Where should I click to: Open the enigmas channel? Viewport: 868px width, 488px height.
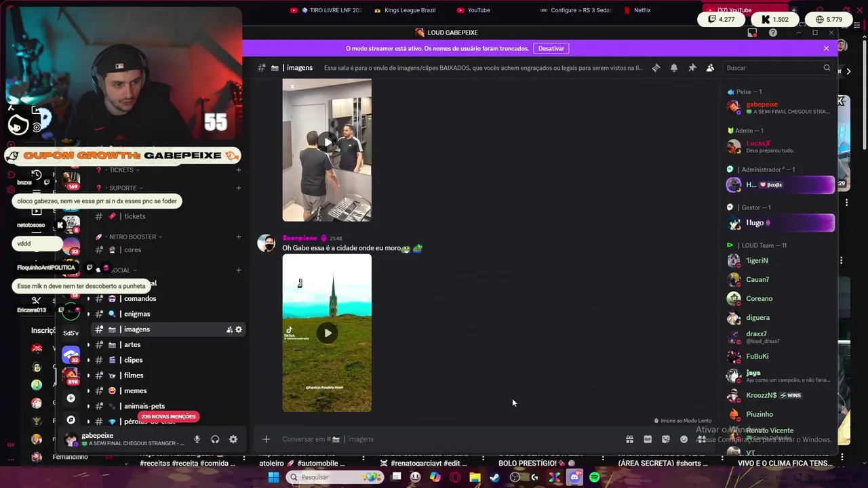click(136, 314)
